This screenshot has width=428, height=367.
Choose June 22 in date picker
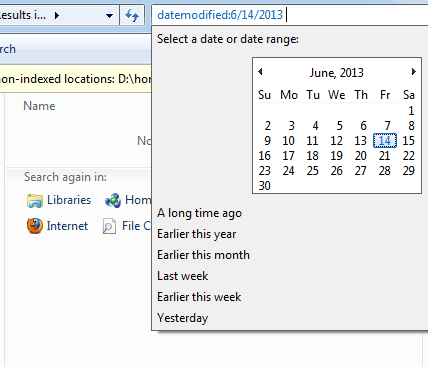pyautogui.click(x=408, y=156)
